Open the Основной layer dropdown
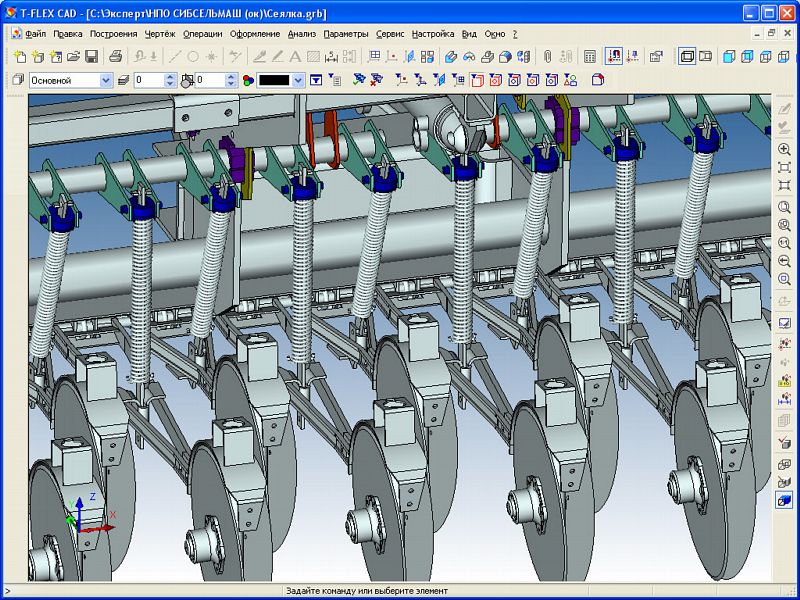 pyautogui.click(x=106, y=80)
